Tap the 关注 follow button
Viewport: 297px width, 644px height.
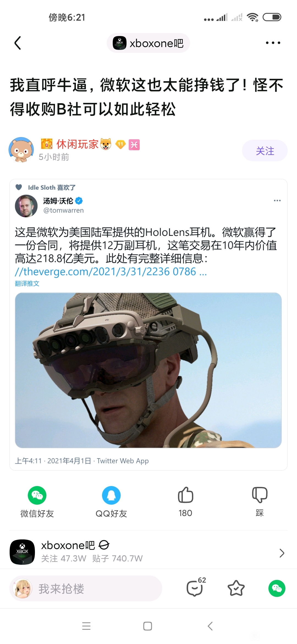click(265, 151)
